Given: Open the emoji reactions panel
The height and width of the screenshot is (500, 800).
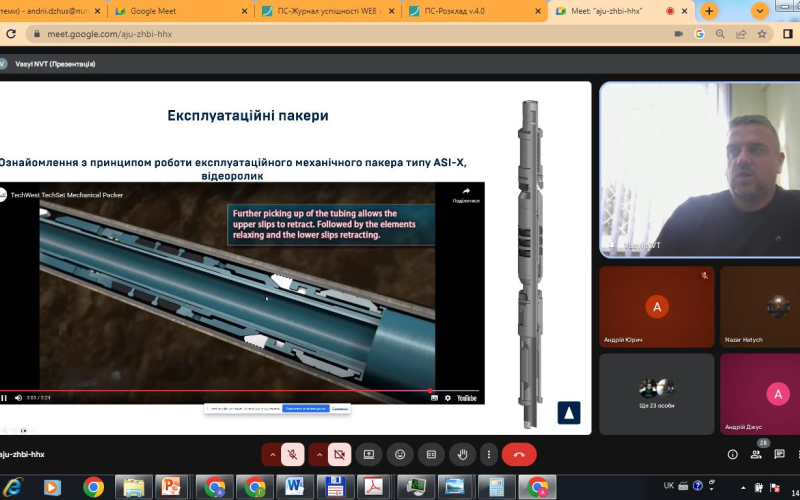Looking at the screenshot, I should 400,454.
